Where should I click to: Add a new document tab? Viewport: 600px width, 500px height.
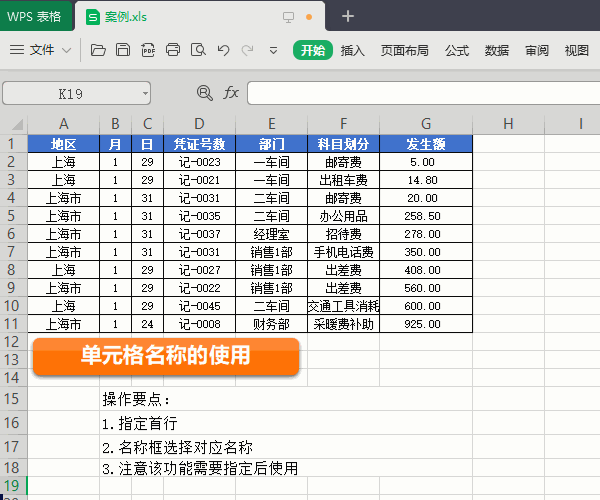click(347, 16)
